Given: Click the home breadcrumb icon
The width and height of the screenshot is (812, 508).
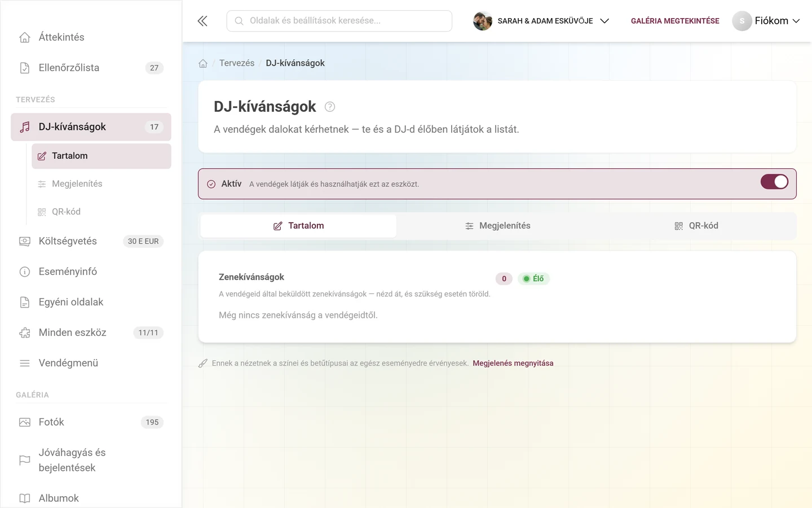Looking at the screenshot, I should point(203,63).
